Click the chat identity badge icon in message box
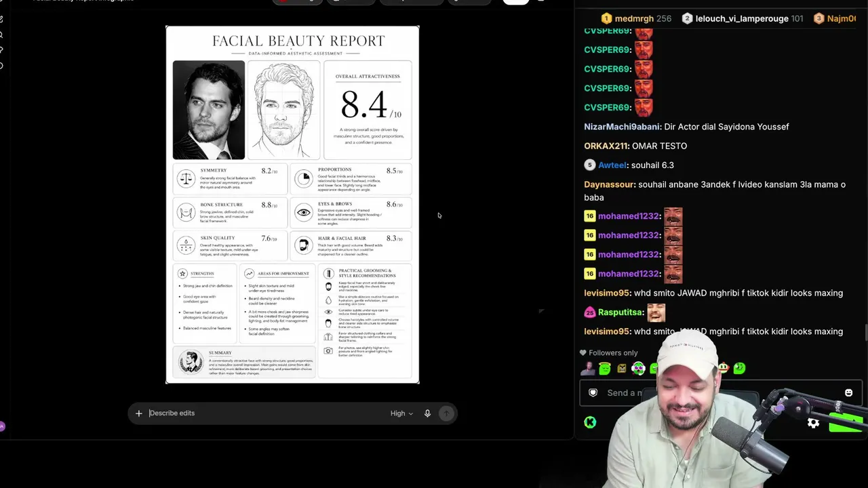Image resolution: width=868 pixels, height=488 pixels. [x=593, y=393]
